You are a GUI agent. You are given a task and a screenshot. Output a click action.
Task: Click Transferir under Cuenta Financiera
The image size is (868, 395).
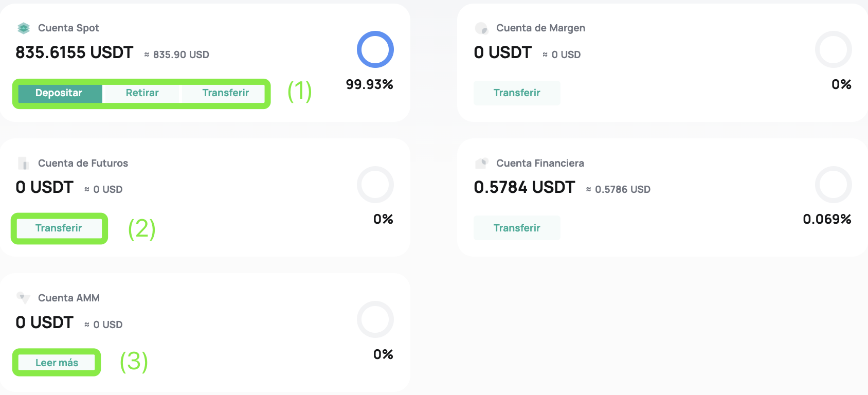517,228
